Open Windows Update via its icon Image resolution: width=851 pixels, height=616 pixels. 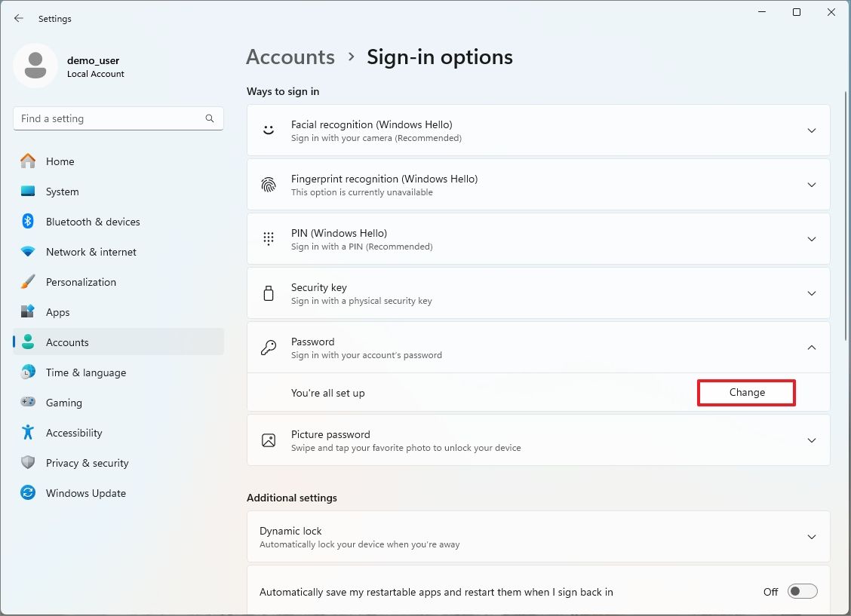[28, 493]
